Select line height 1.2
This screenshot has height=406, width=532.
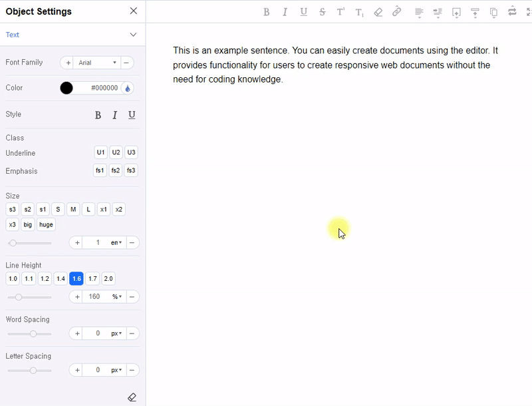coord(45,279)
